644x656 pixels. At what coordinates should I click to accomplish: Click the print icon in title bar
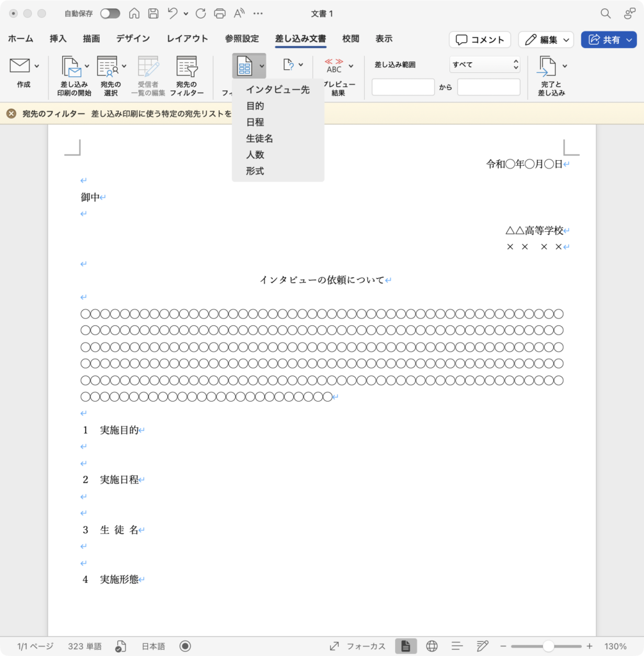(x=220, y=13)
